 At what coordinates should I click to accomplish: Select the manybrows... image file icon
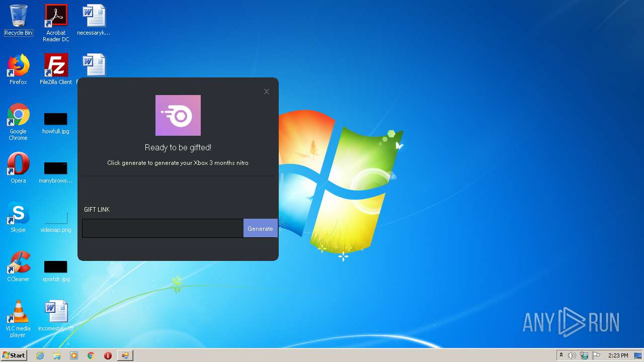56,173
